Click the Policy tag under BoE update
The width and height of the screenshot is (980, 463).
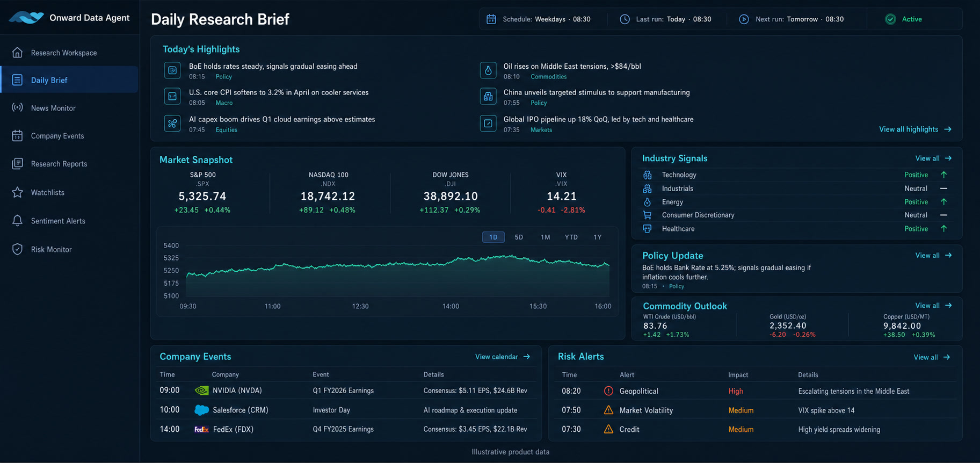coord(677,286)
